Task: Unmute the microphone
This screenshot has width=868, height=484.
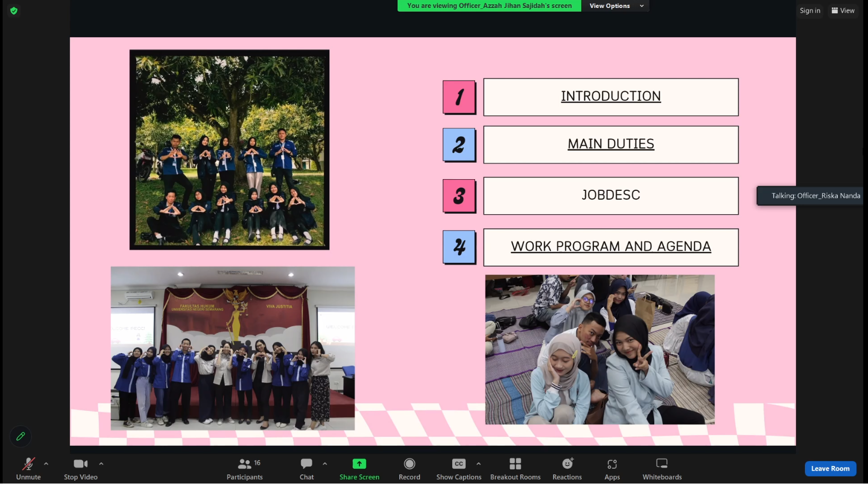Action: 28,469
